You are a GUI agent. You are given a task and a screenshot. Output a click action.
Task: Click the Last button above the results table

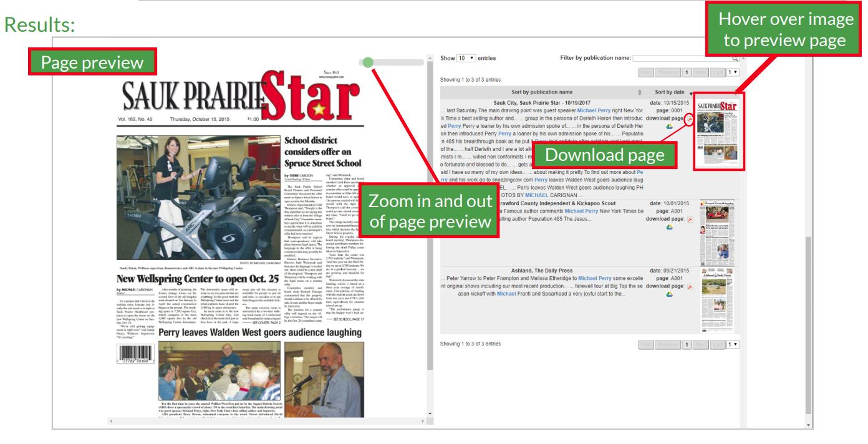click(x=718, y=72)
